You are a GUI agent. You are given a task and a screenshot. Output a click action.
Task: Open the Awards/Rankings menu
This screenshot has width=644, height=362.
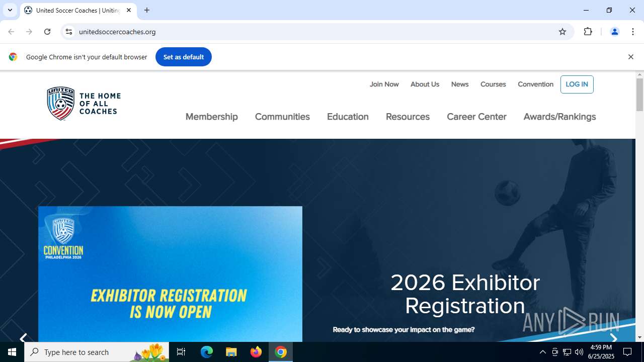point(559,117)
